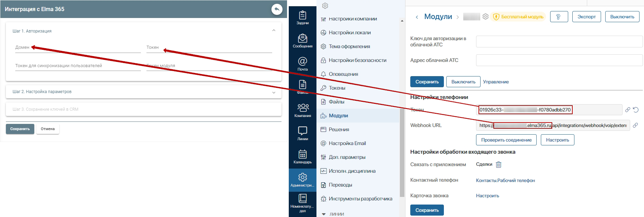Screen dimensions: 644x217
Task: Select Токены in the administration menu
Action: (x=337, y=88)
